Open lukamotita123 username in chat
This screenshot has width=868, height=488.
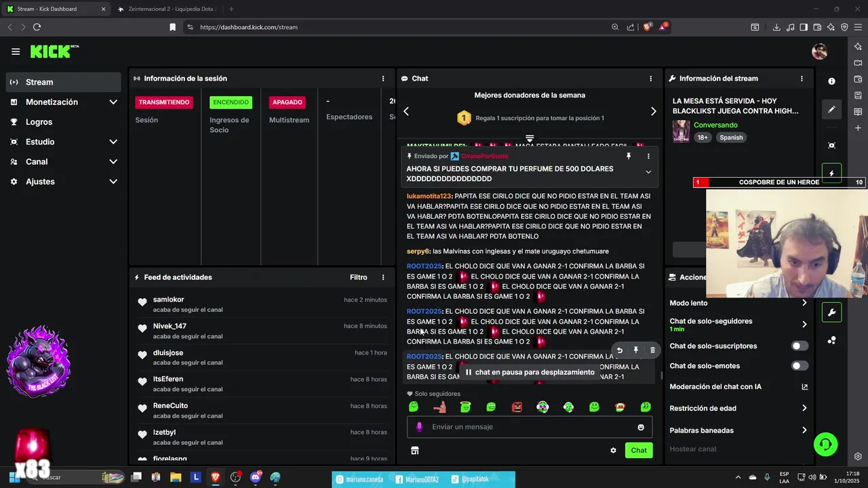pyautogui.click(x=429, y=196)
